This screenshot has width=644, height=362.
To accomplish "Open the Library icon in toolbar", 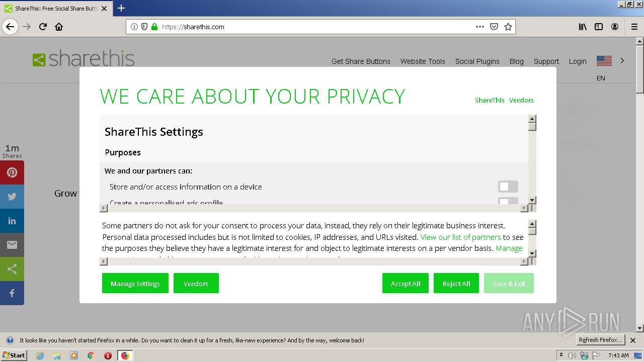I will (x=583, y=27).
